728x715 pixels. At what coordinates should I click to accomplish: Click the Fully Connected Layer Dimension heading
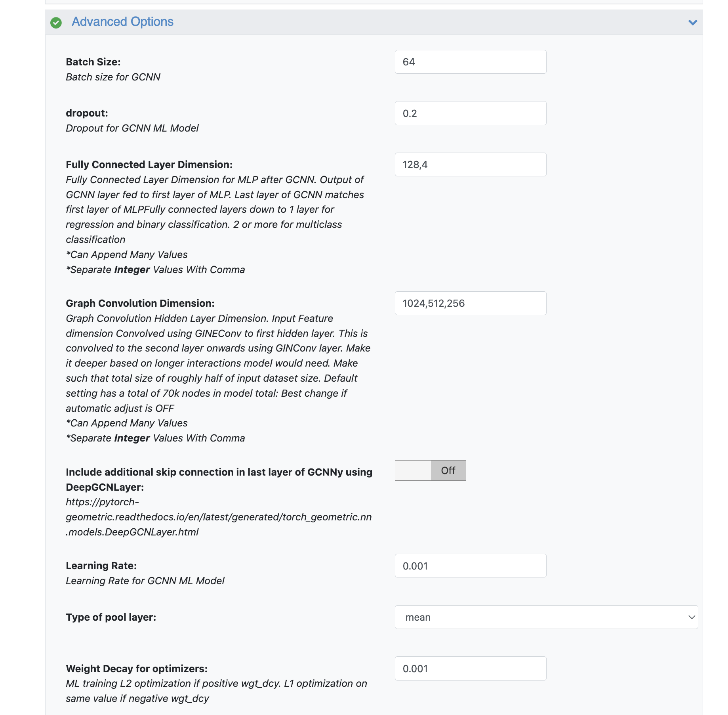pos(149,164)
